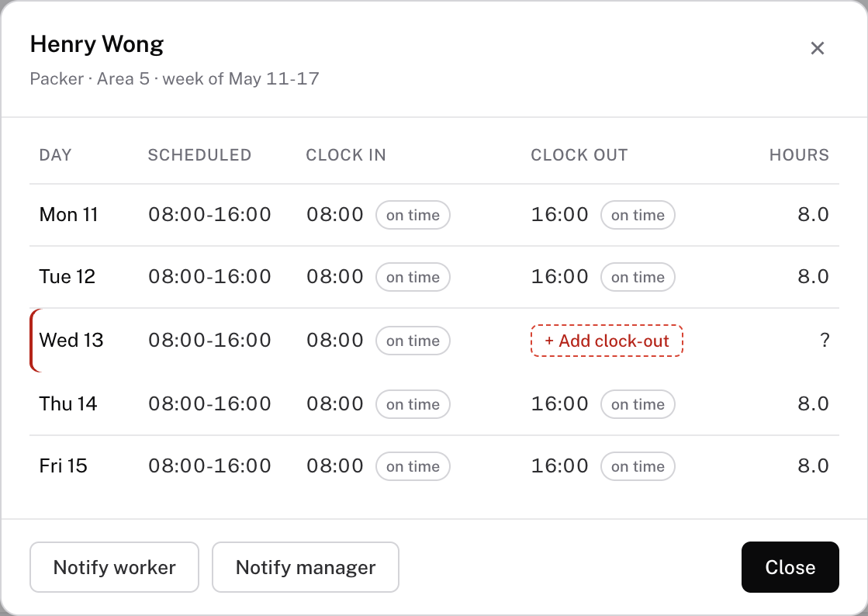This screenshot has height=616, width=868.
Task: Click the Packer Area 5 week subtitle
Action: click(x=175, y=78)
